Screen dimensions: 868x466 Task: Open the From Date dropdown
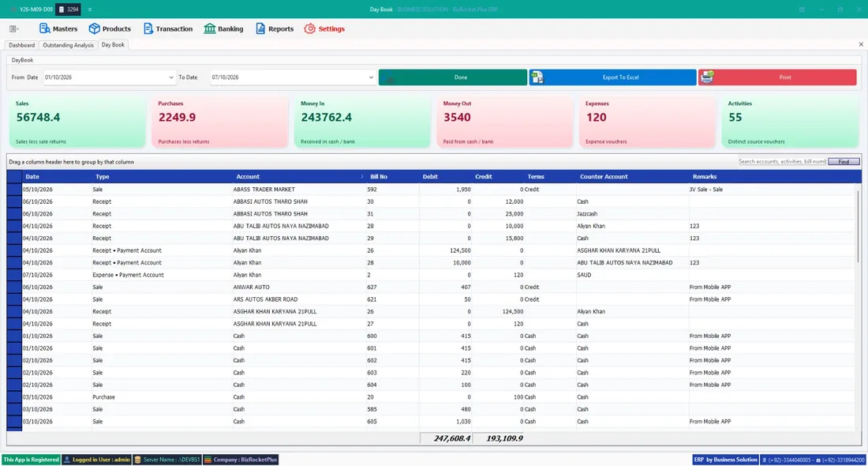[x=171, y=77]
